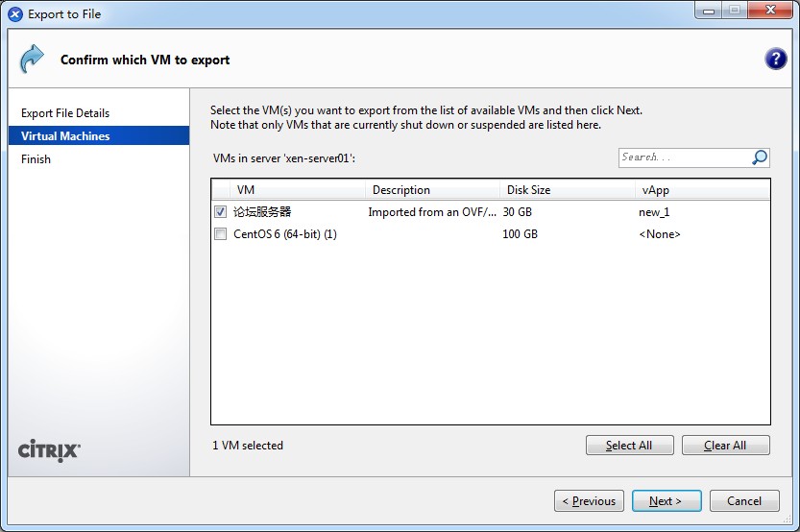
Task: Close the Export to File window
Action: tap(770, 11)
